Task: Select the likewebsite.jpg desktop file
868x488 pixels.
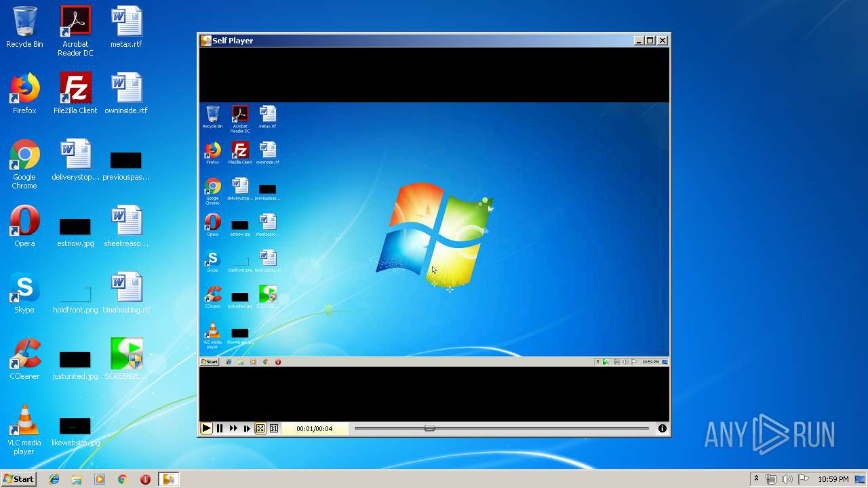Action: pos(75,432)
